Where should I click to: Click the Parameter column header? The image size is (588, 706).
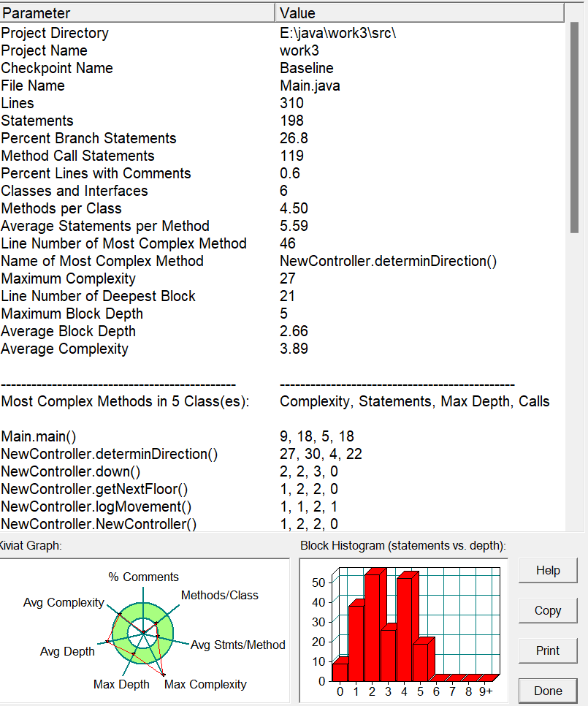click(137, 13)
